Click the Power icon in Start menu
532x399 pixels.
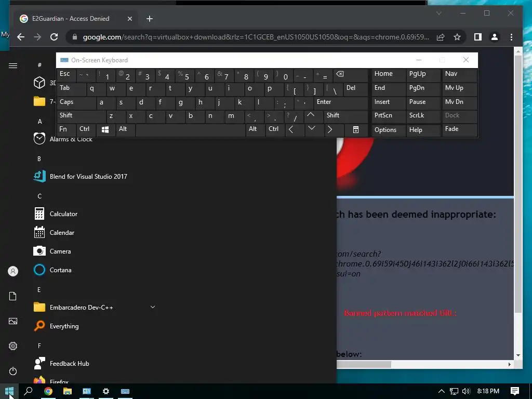[13, 371]
